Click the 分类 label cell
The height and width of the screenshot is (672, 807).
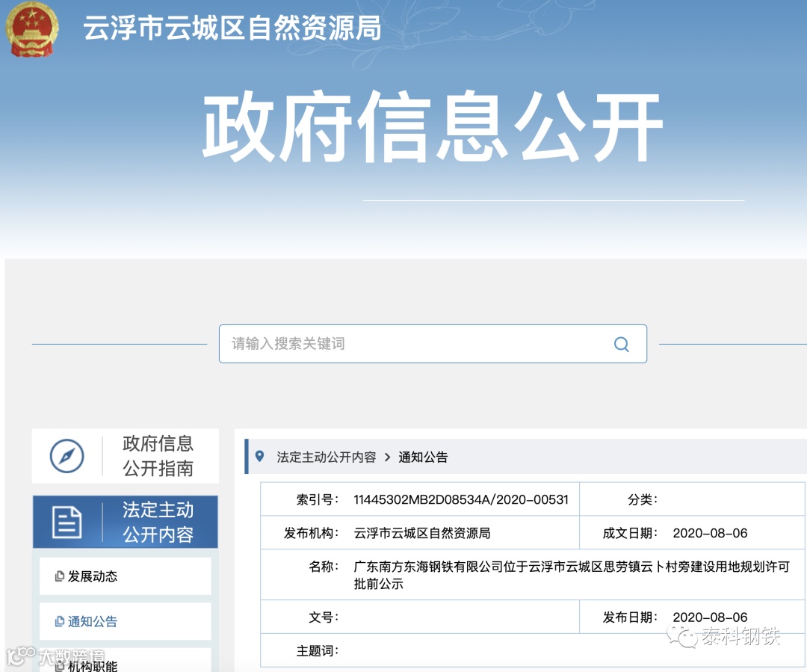tap(643, 499)
